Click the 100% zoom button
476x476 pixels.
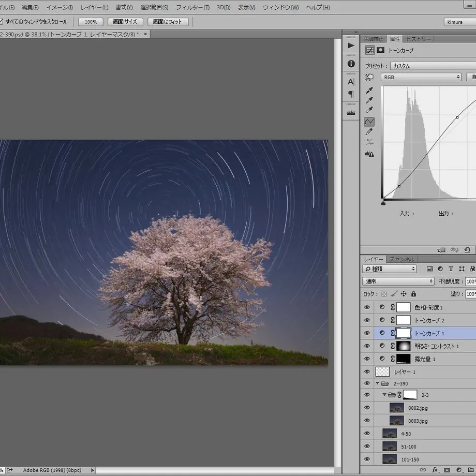(x=91, y=22)
